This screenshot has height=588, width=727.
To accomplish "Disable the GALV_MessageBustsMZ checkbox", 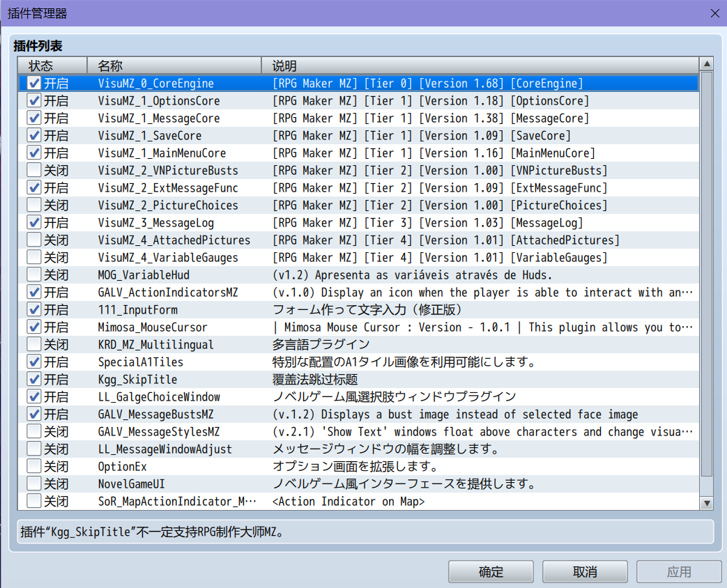I will [x=34, y=415].
